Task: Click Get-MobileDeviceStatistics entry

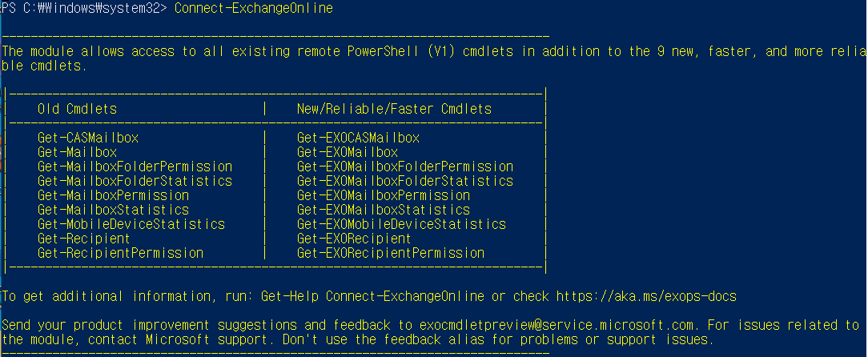Action: point(131,223)
